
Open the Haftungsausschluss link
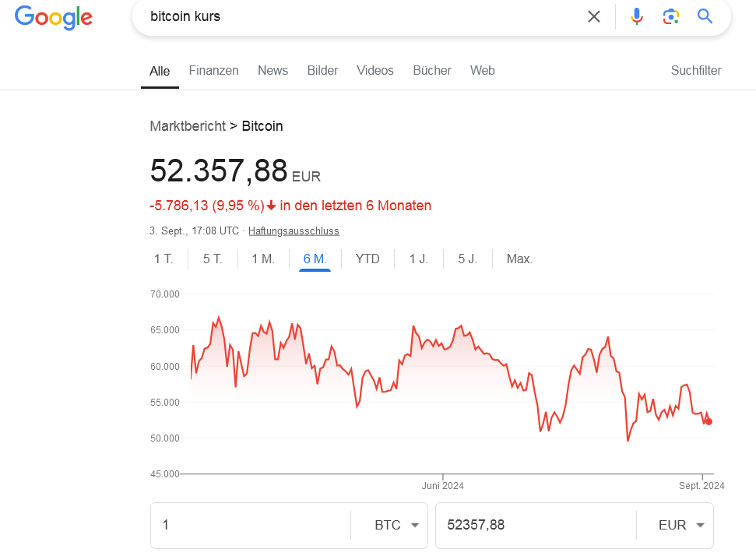click(294, 230)
